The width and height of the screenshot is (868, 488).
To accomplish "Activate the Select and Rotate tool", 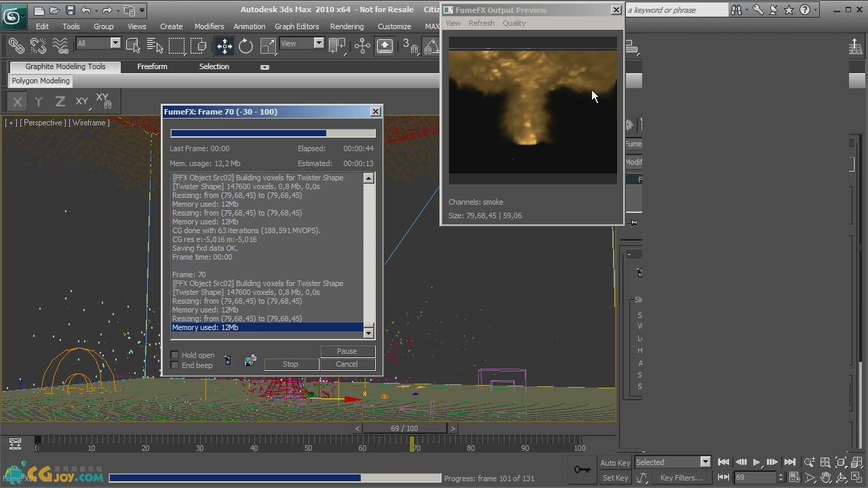I will pyautogui.click(x=245, y=45).
